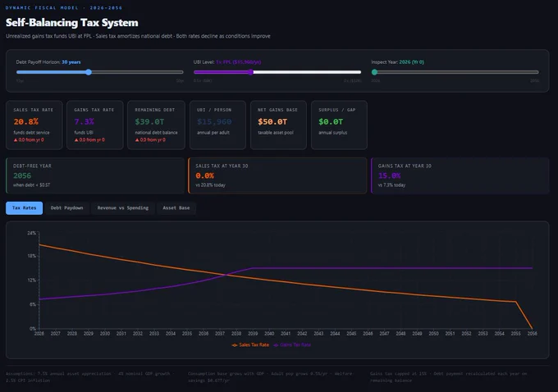558x392 pixels.
Task: Toggle the Gains Tax Rate legend entry
Action: point(292,344)
